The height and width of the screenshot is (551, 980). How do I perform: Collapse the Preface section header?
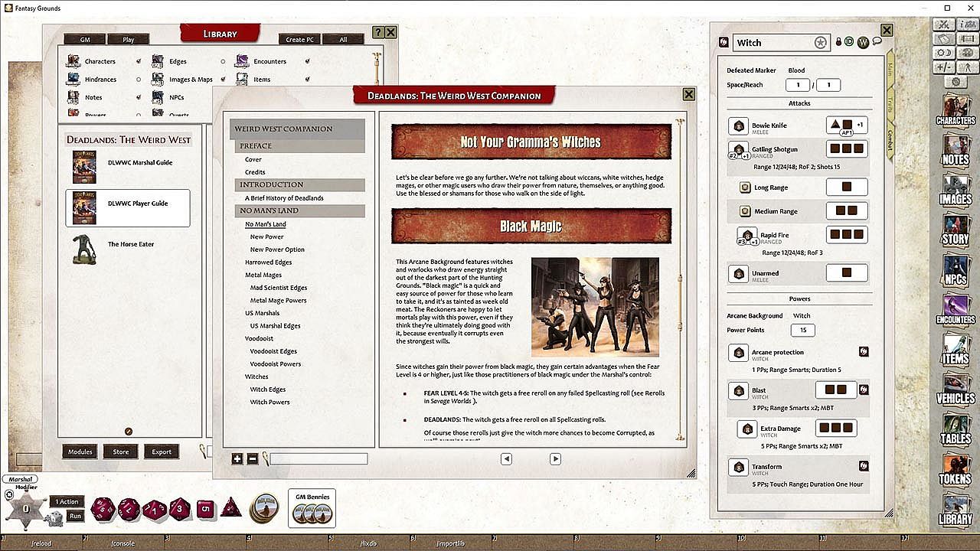pyautogui.click(x=299, y=145)
